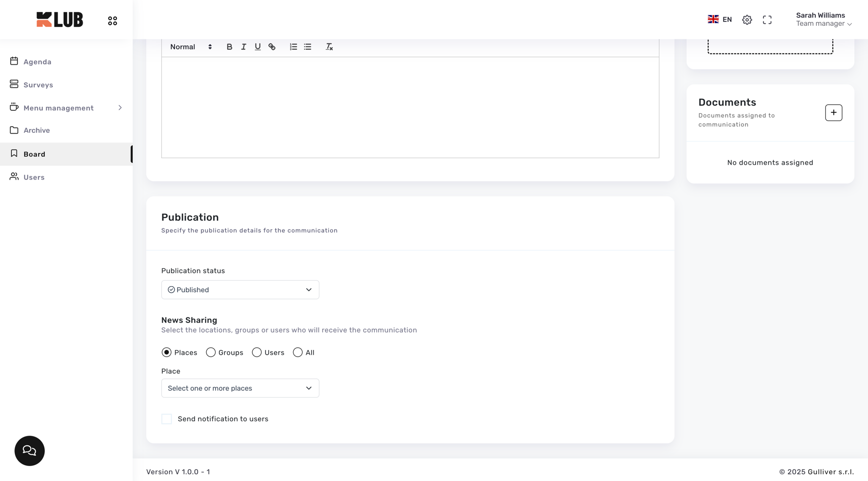This screenshot has height=481, width=868.
Task: Choose All as sharing target
Action: coord(298,352)
